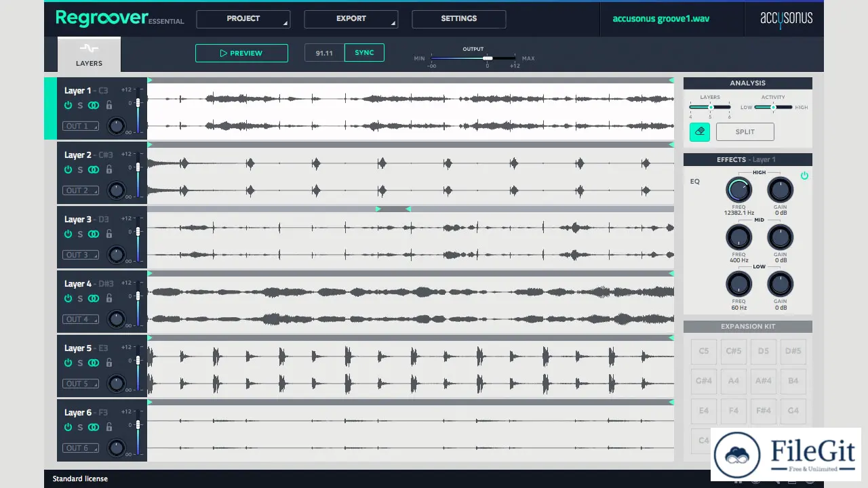868x488 pixels.
Task: Lock Layer 4 with the padlock icon
Action: (x=108, y=298)
